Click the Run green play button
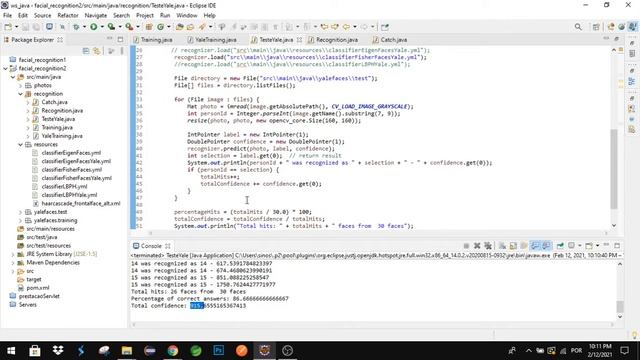Screen dimensions: 640x360 click(94, 27)
